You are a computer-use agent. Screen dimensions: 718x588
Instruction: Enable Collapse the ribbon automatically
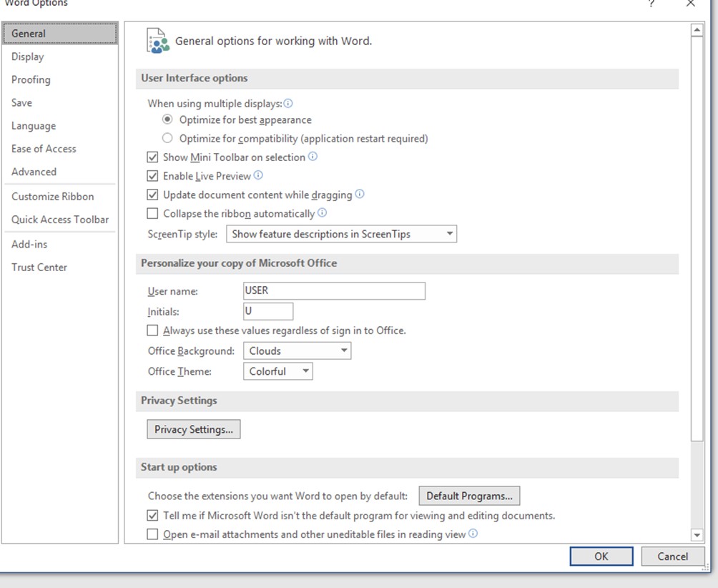pyautogui.click(x=152, y=214)
